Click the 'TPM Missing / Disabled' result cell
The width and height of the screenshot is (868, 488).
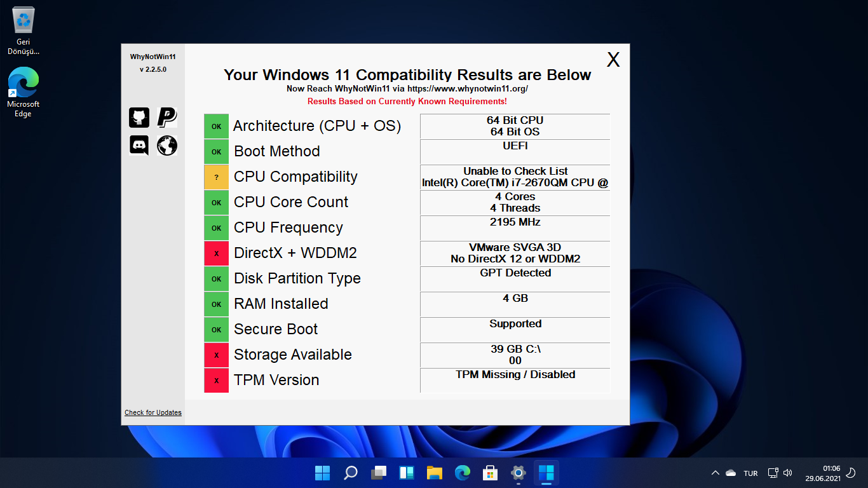tap(515, 381)
